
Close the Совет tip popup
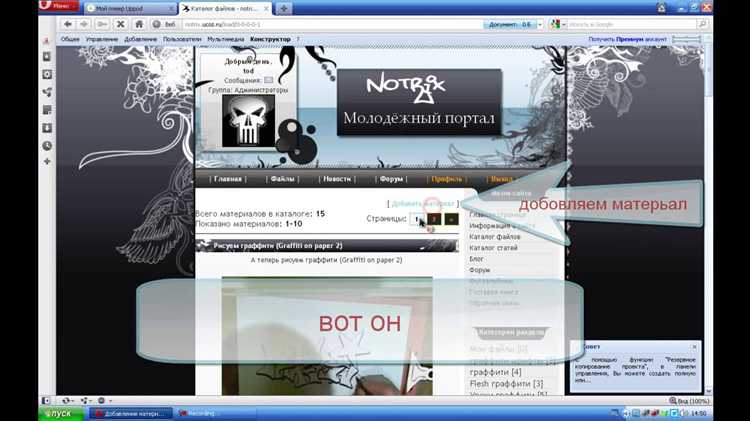pos(695,346)
